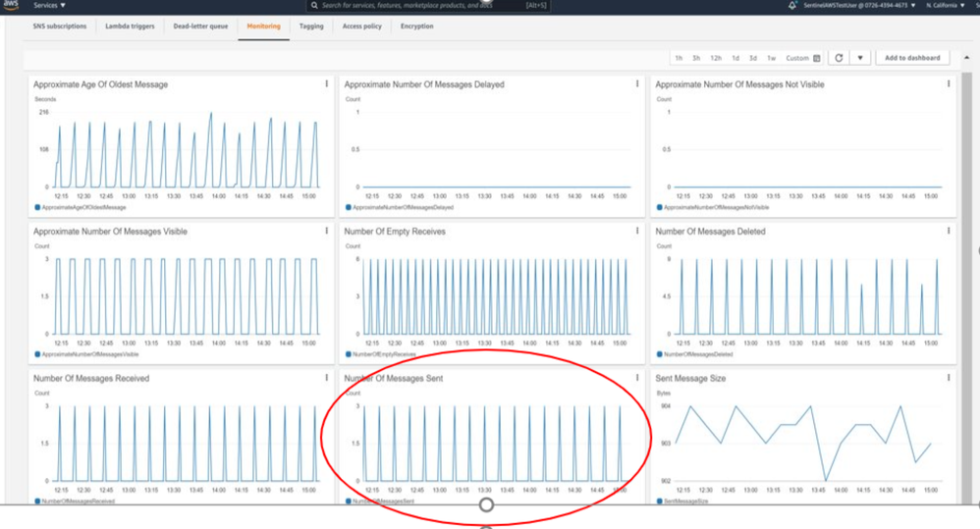Open menu for Messages Not Visible widget
Viewport: 980px width, 529px height.
pyautogui.click(x=949, y=83)
